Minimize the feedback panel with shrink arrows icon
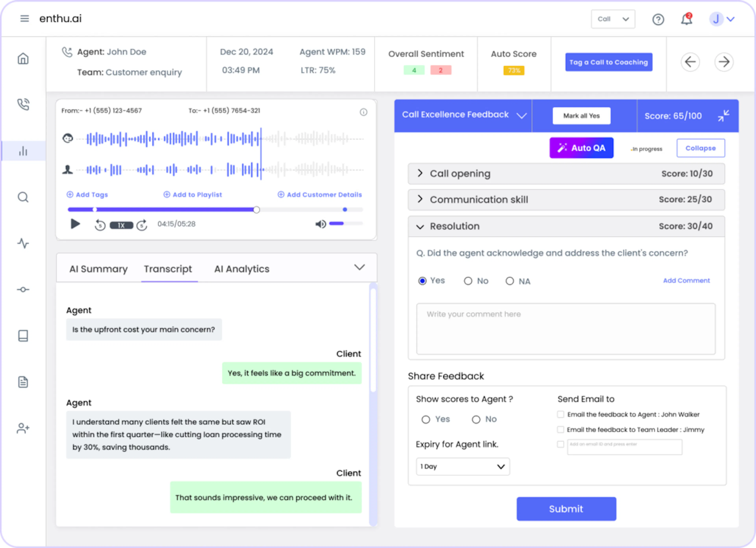The height and width of the screenshot is (548, 756). click(723, 116)
